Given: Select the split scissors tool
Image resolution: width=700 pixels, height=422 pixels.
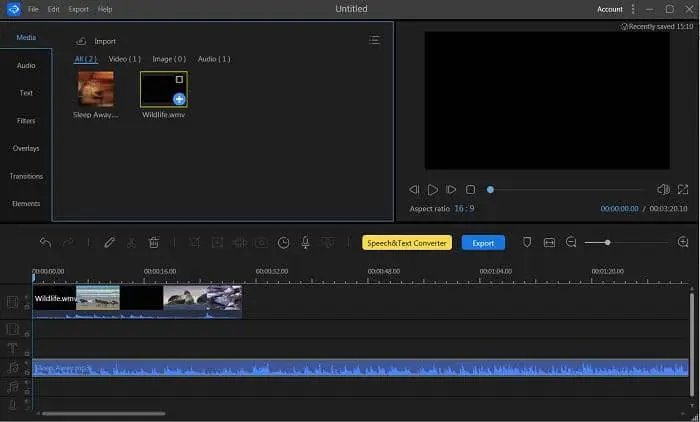Looking at the screenshot, I should (x=131, y=243).
